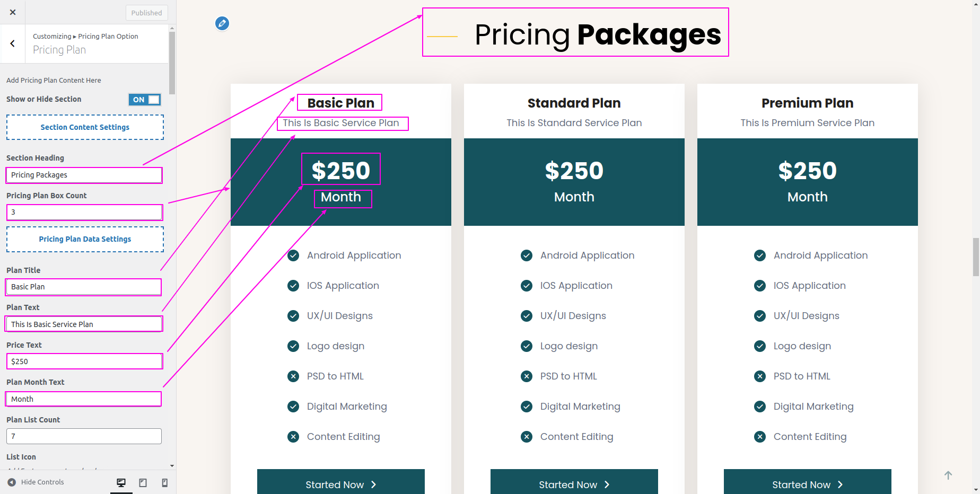Click Hide Controls collapse icon
This screenshot has width=980, height=494.
point(12,482)
